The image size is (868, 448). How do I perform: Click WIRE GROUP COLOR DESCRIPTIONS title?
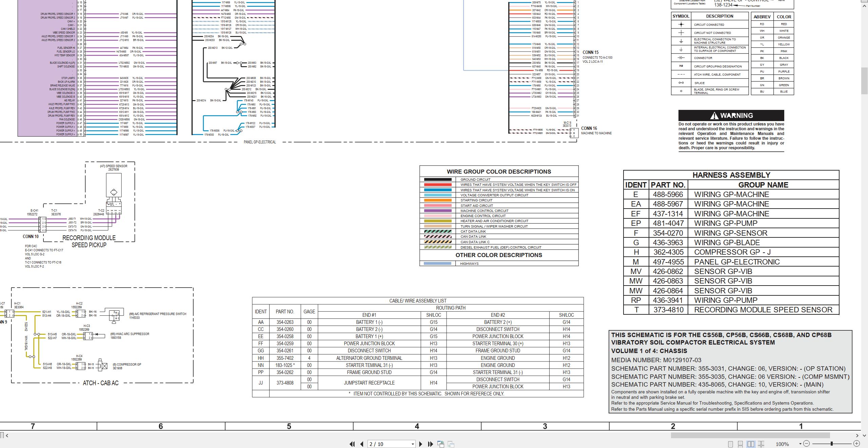(499, 172)
